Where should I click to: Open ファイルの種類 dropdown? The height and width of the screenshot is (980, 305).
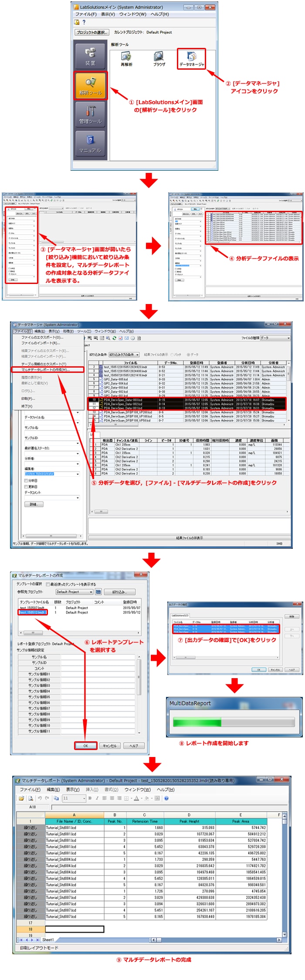(275, 338)
